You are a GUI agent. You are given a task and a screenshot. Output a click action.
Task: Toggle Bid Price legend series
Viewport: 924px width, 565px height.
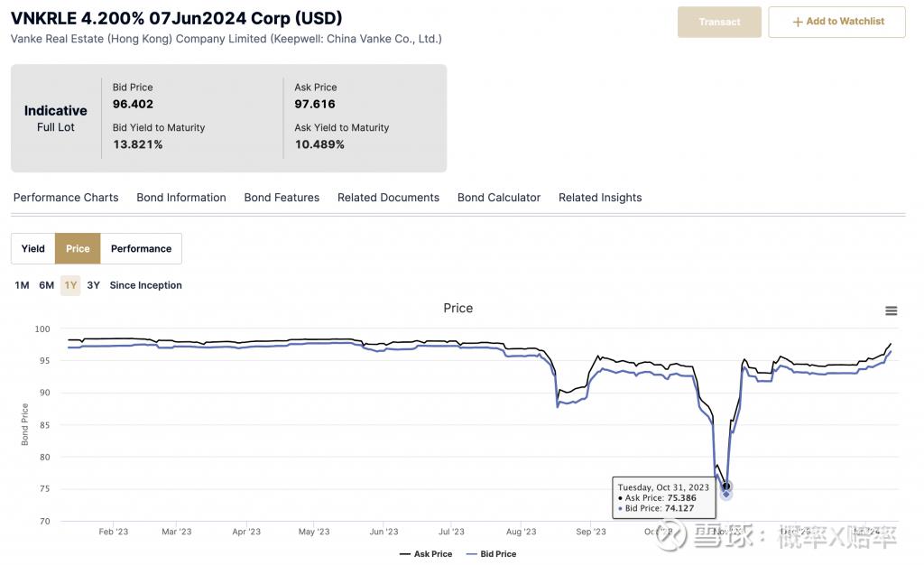click(x=492, y=554)
